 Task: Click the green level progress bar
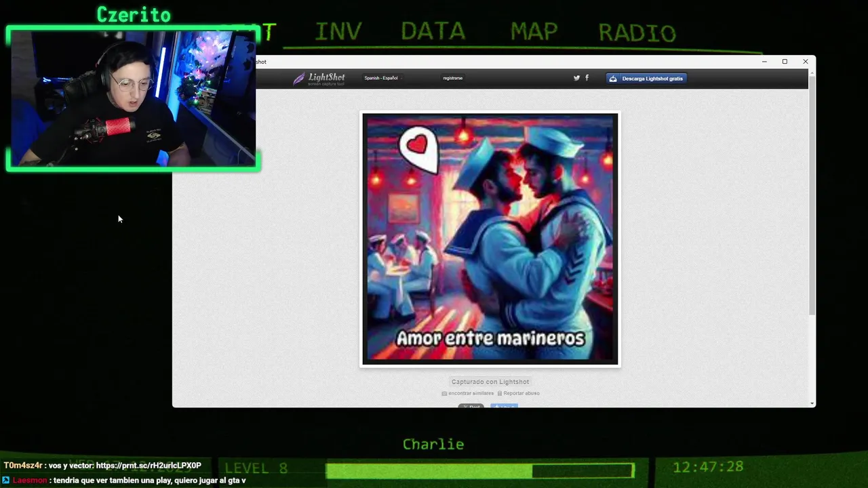480,470
